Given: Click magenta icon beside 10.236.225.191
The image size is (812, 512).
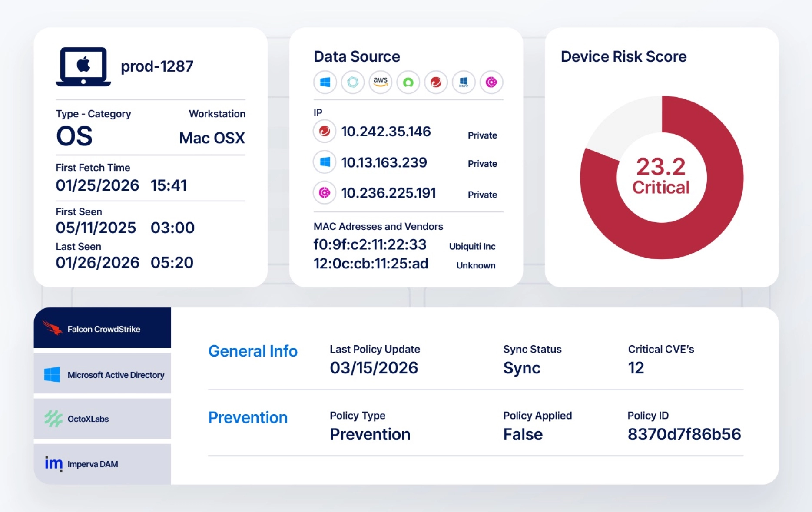Looking at the screenshot, I should 325,193.
